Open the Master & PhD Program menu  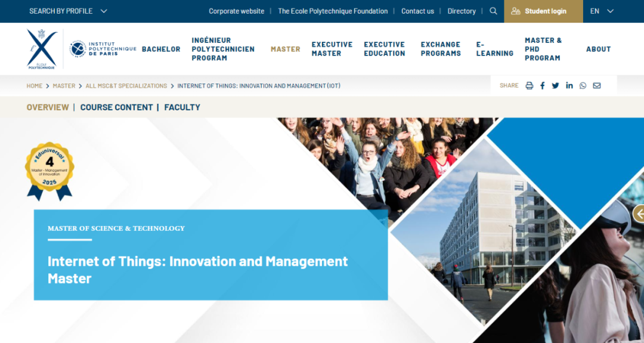click(543, 49)
